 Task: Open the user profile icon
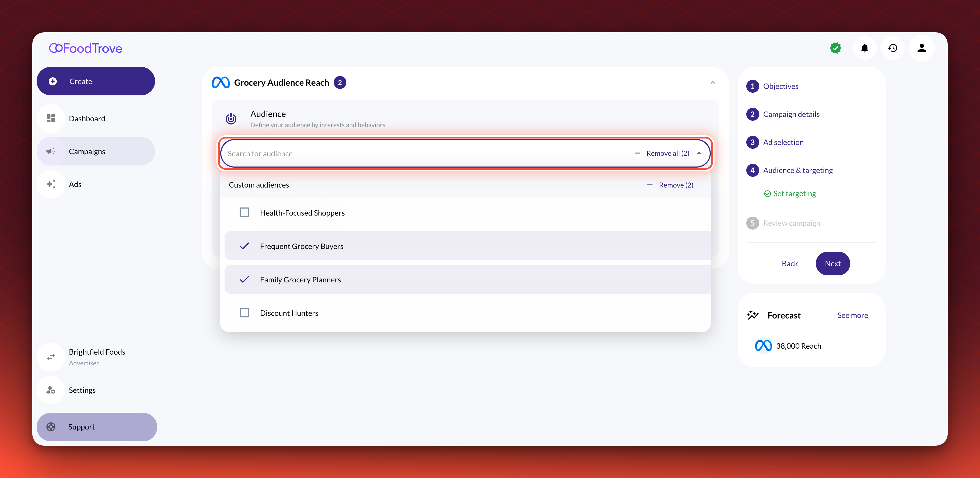click(x=921, y=48)
